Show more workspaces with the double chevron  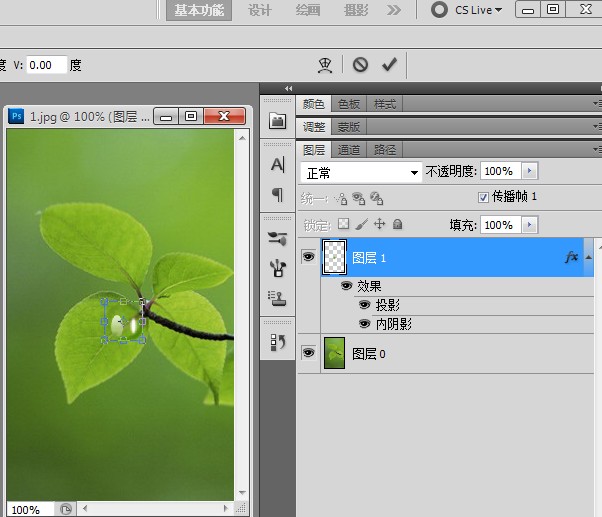click(394, 10)
